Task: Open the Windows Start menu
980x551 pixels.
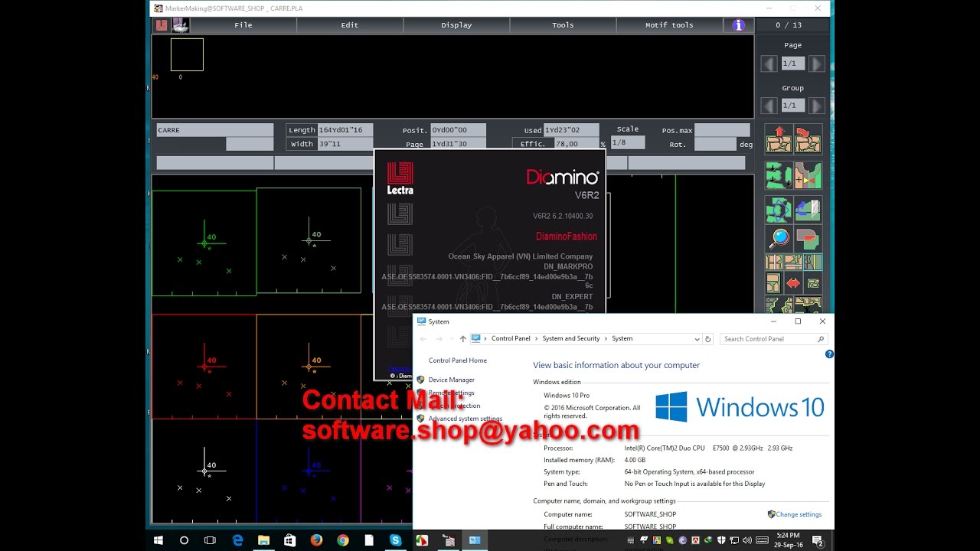Action: [158, 540]
